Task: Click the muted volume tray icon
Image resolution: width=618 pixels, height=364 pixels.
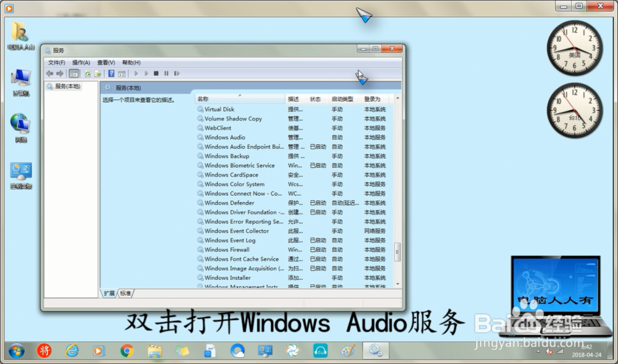Action: coord(549,352)
